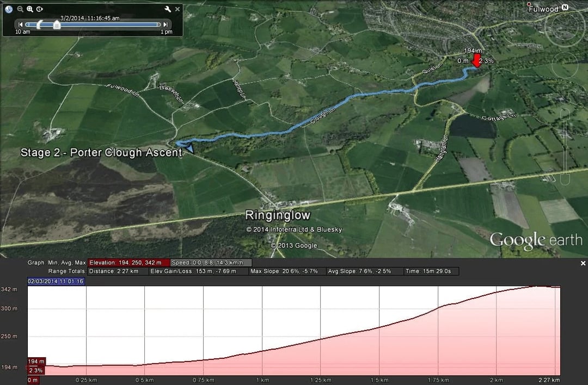
Task: Close the elevation profile panel
Action: tap(583, 263)
